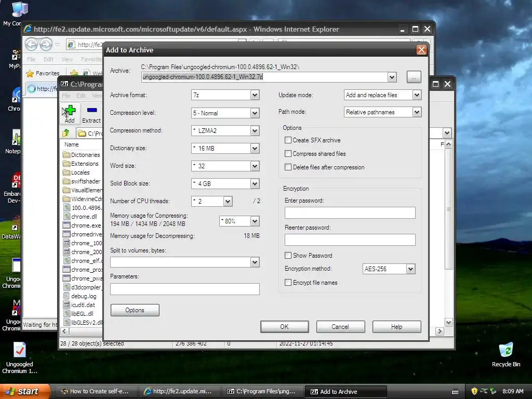Click the on-screen keyboard taskbar icon
This screenshot has height=399, width=532.
[455, 392]
